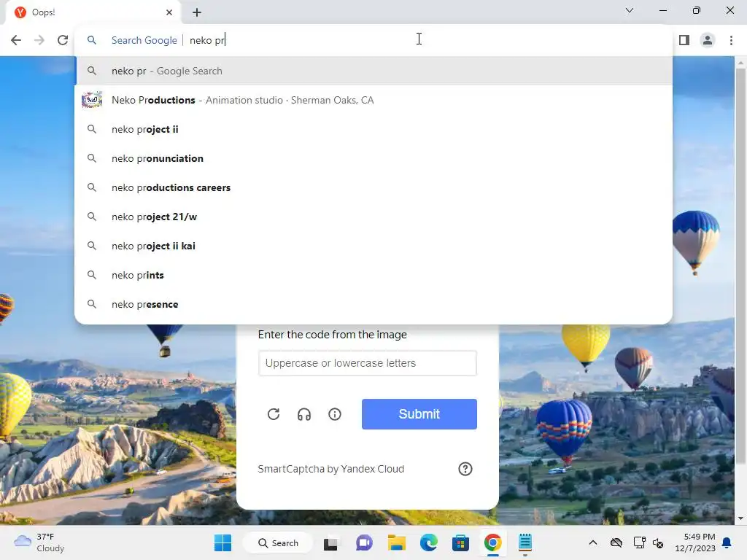Click the page vertical scrollbar
Image resolution: width=747 pixels, height=560 pixels.
pyautogui.click(x=740, y=265)
